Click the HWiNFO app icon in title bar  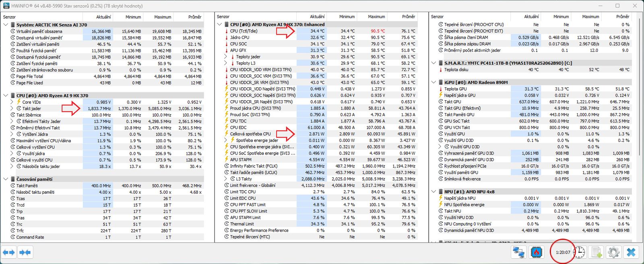6,6
